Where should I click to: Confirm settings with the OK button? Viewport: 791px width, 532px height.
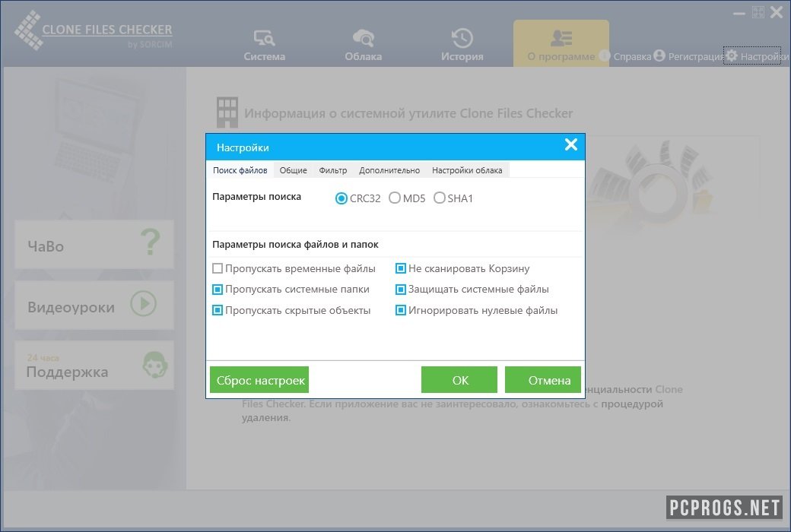point(459,380)
